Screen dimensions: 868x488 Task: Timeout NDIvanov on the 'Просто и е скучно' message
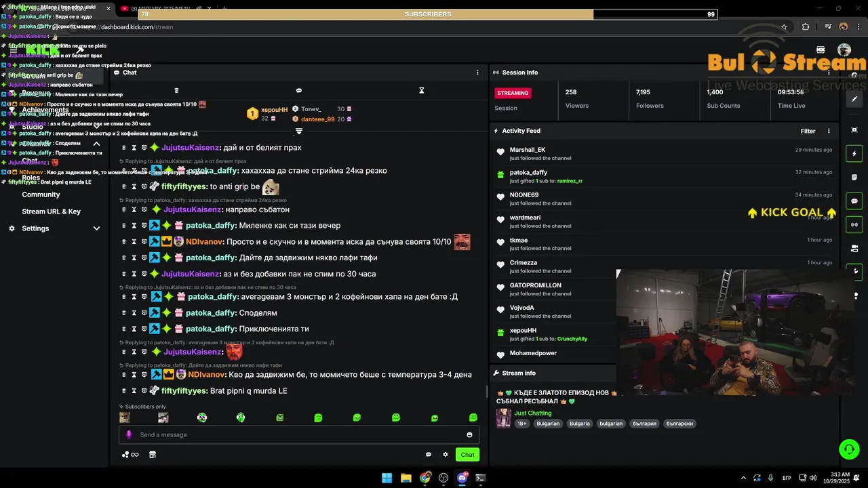(x=134, y=242)
